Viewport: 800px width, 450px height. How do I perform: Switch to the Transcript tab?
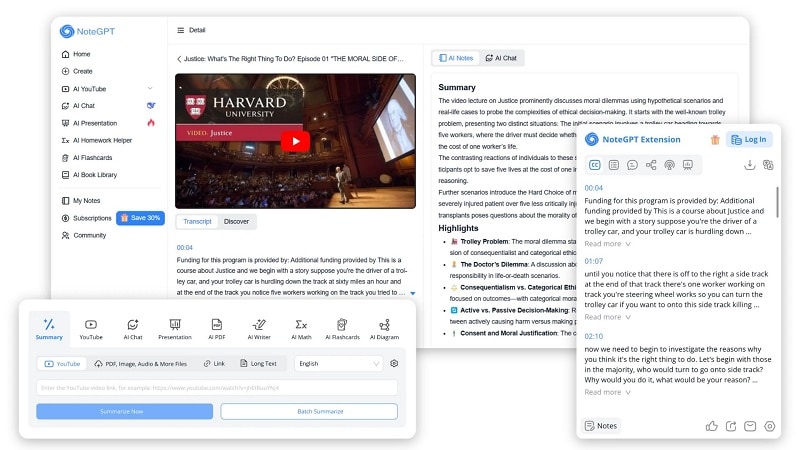click(x=197, y=221)
